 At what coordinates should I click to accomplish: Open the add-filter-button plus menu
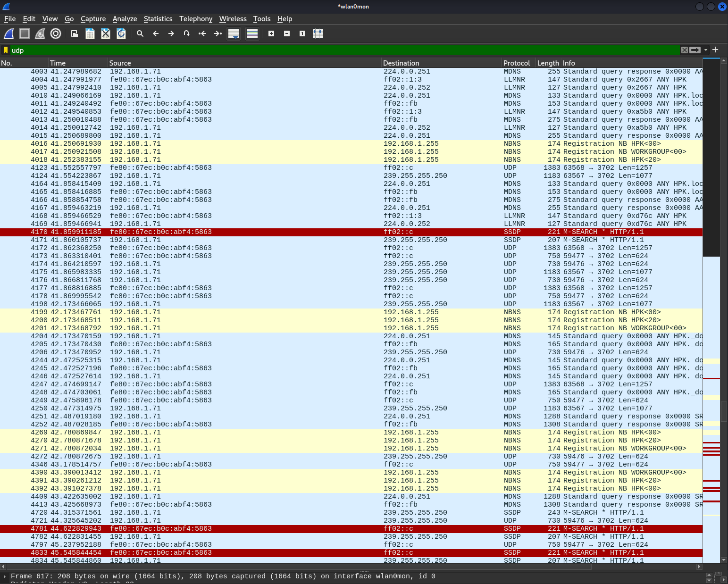click(x=715, y=50)
